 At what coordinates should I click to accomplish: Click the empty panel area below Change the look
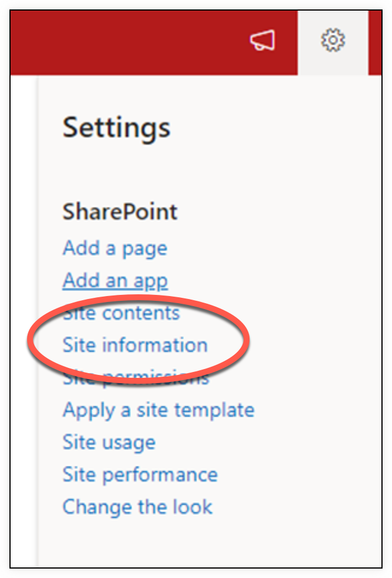pos(210,542)
